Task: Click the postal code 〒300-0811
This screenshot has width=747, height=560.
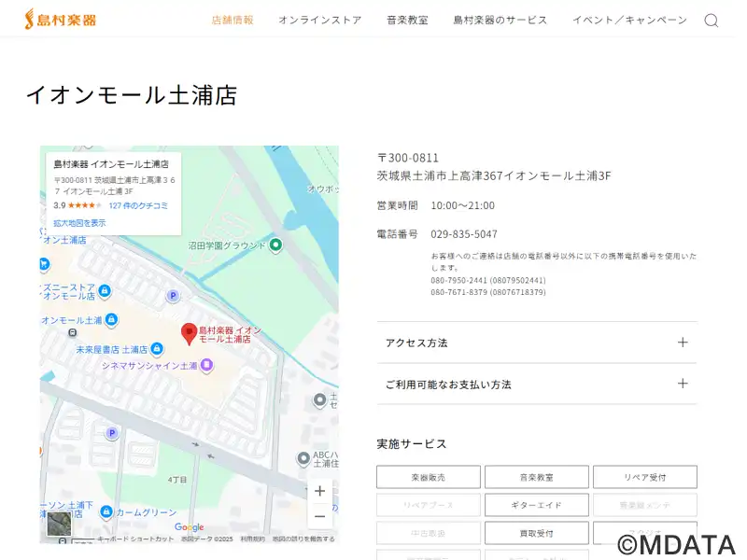Action: point(408,158)
